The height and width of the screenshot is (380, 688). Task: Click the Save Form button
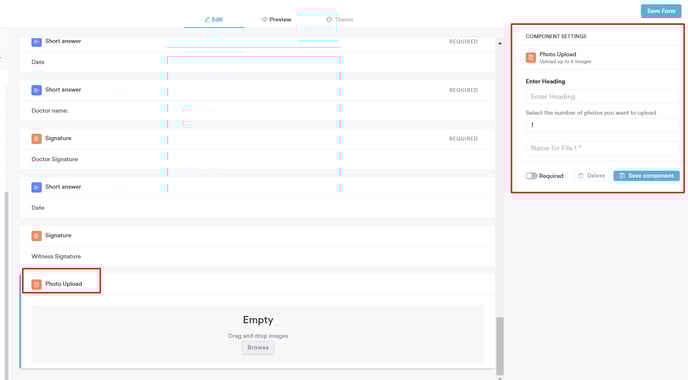661,11
